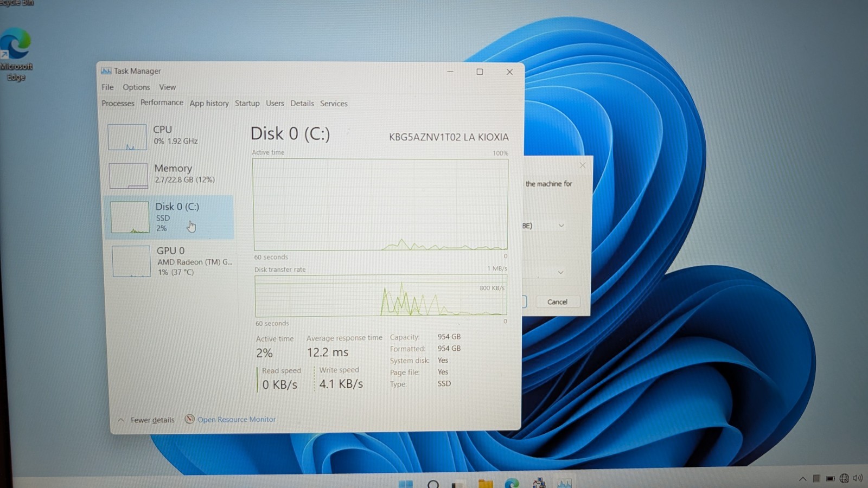Image resolution: width=868 pixels, height=488 pixels.
Task: Open the Startup tab
Action: (247, 104)
